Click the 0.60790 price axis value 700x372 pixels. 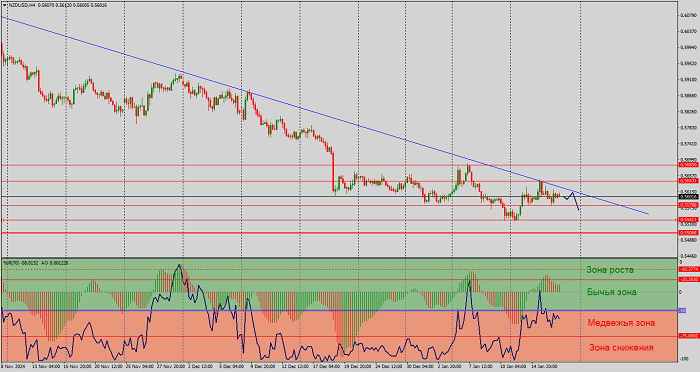[689, 15]
